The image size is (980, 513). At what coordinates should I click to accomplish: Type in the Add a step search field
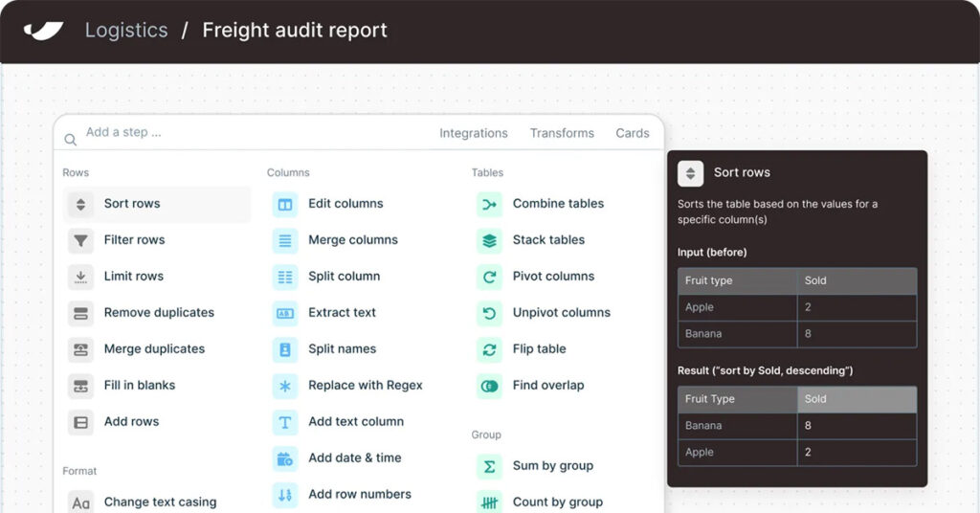pyautogui.click(x=239, y=133)
